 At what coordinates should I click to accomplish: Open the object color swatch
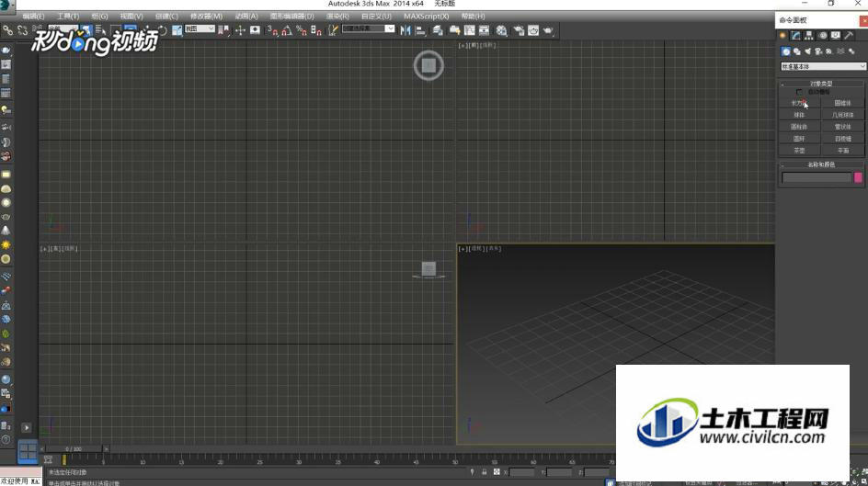(858, 177)
